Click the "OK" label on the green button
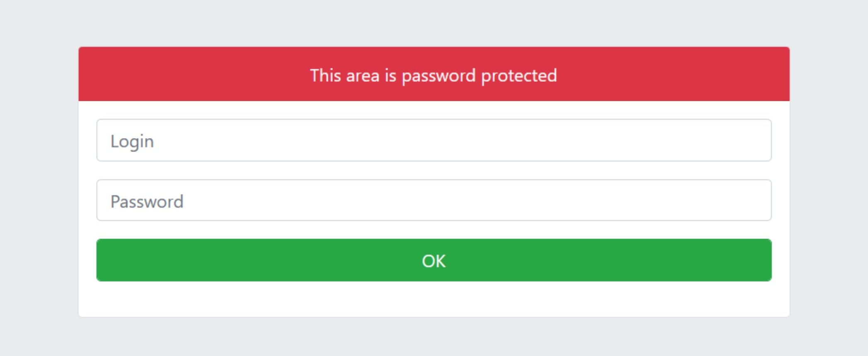868x356 pixels. 434,261
